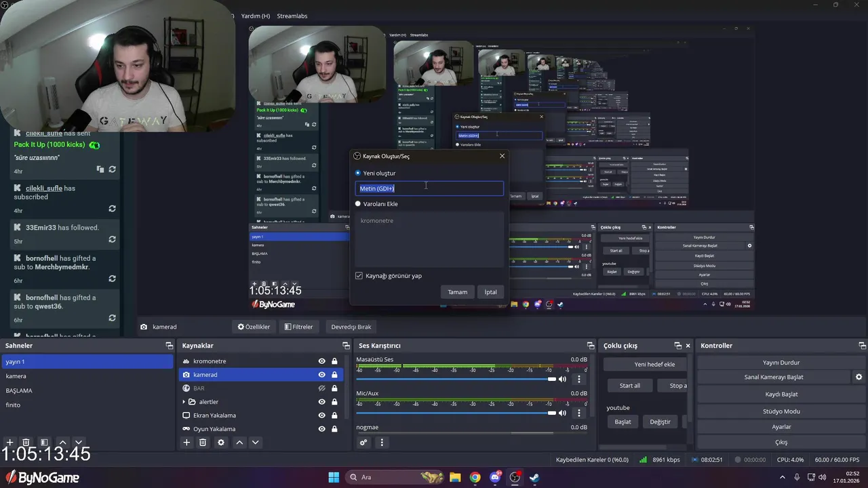Refresh the 33Emir33 follow alert

coord(112,239)
